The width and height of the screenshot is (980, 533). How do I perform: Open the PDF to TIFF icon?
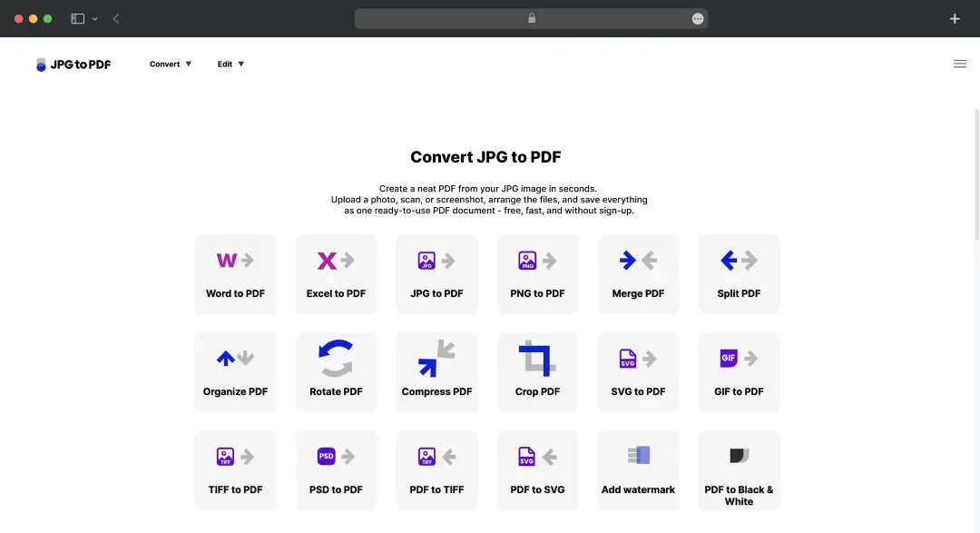436,456
